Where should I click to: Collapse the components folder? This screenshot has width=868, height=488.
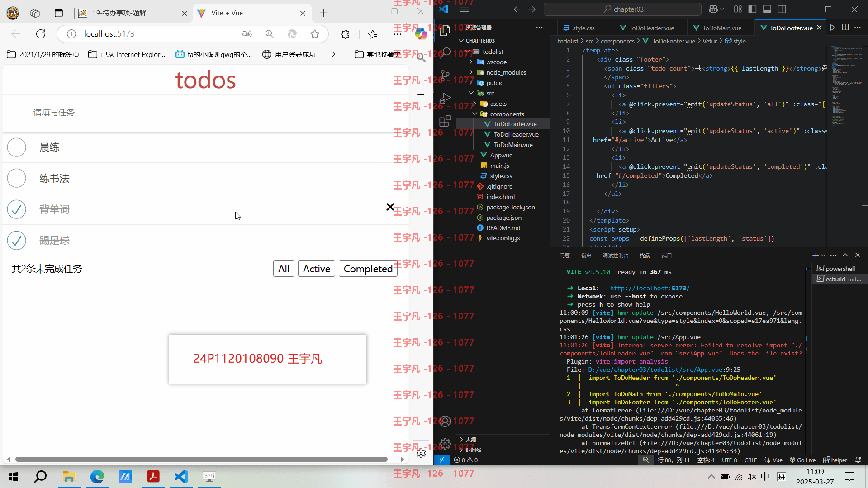[x=474, y=114]
